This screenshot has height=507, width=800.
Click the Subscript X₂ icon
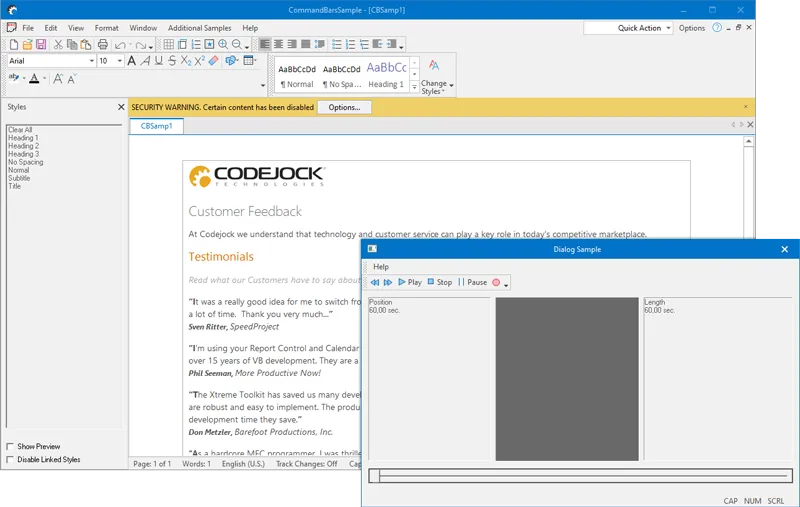point(186,61)
